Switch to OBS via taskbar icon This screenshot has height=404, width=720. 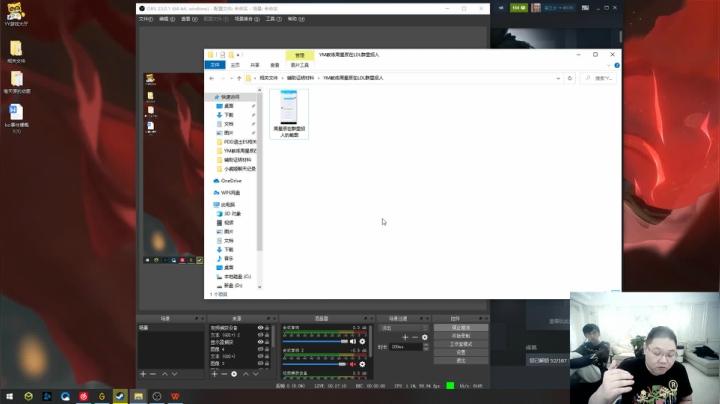(x=157, y=396)
